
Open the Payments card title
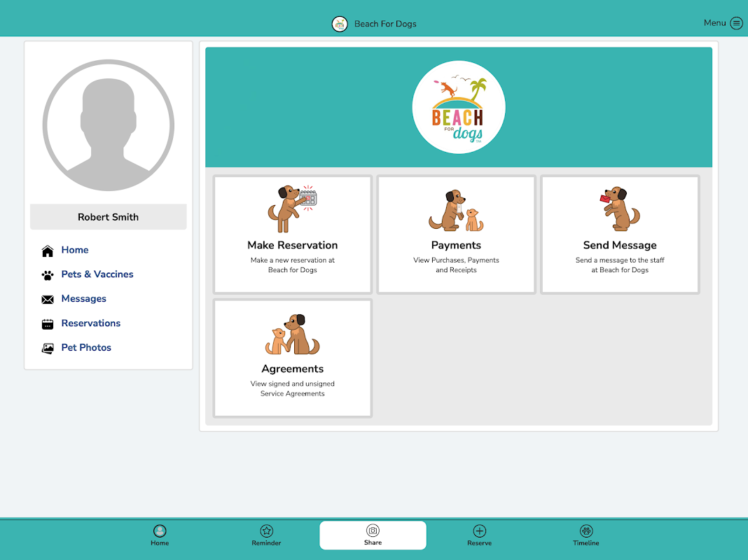(456, 245)
